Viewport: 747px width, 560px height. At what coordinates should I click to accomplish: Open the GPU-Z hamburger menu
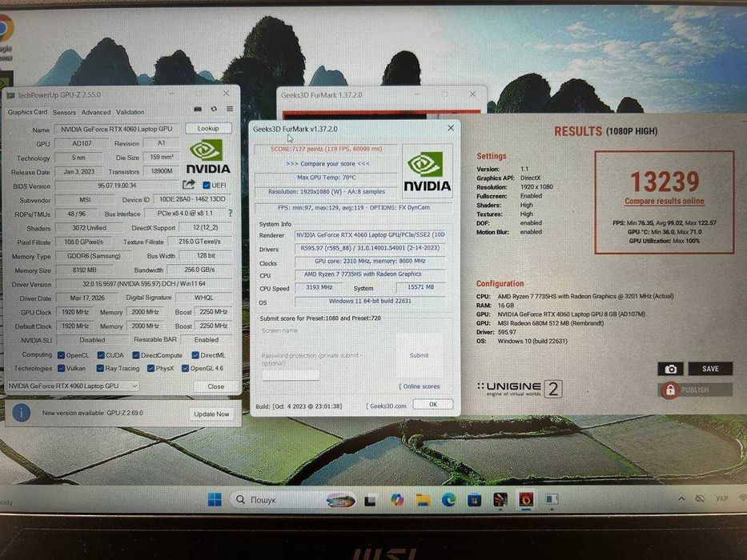click(x=230, y=109)
